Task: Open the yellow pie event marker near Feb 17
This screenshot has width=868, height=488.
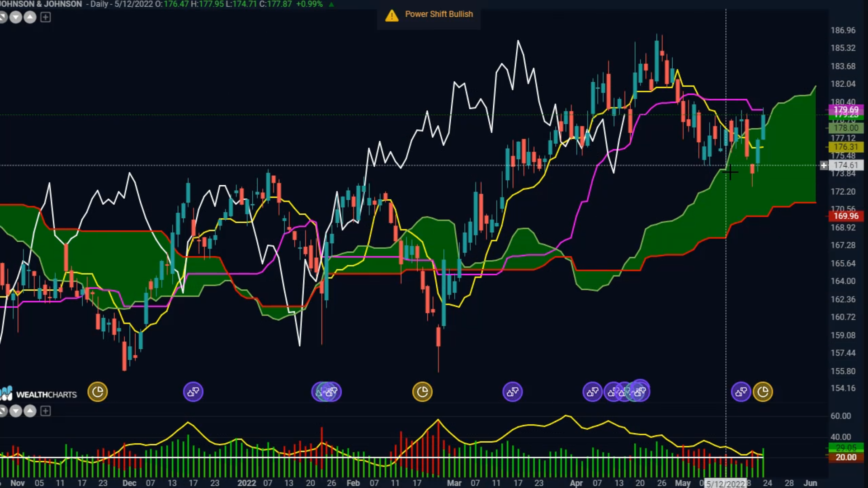Action: [422, 392]
